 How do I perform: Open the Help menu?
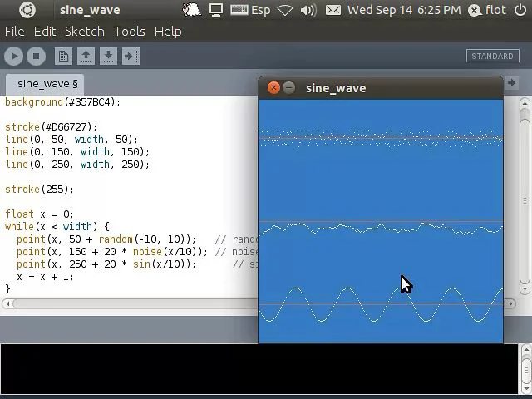click(x=168, y=32)
